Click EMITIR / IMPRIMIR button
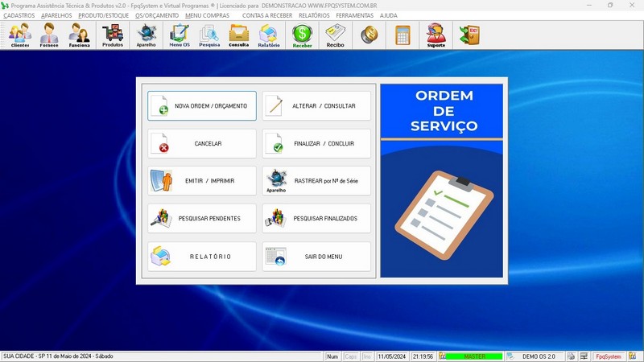 (x=202, y=181)
